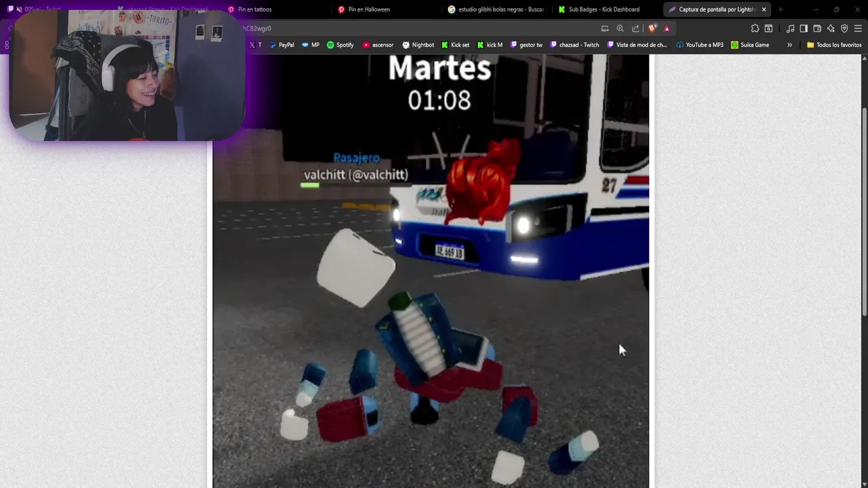Open the Brave Shields lion icon
The image size is (868, 488).
(x=652, y=28)
